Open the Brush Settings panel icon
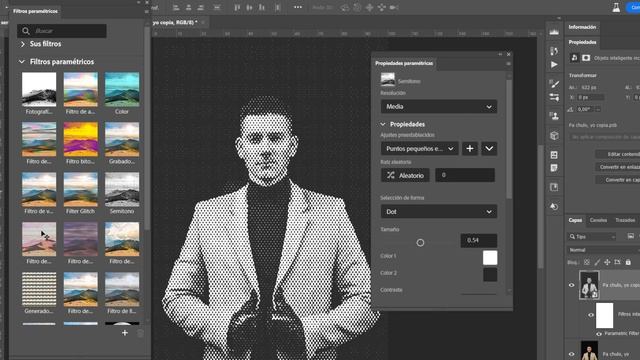This screenshot has height=360, width=640. 554,84
